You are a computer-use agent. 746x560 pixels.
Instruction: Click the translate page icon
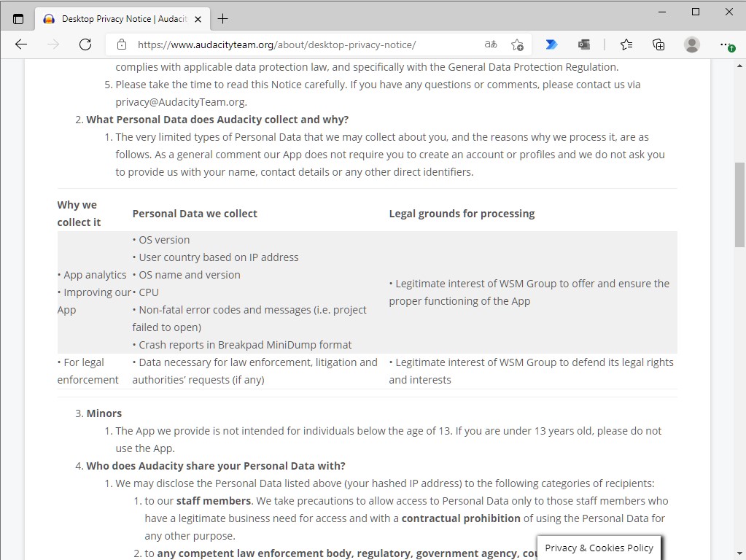coord(491,44)
